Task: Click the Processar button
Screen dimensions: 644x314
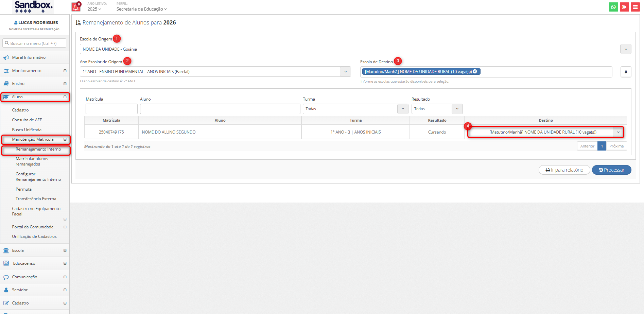Action: click(611, 170)
